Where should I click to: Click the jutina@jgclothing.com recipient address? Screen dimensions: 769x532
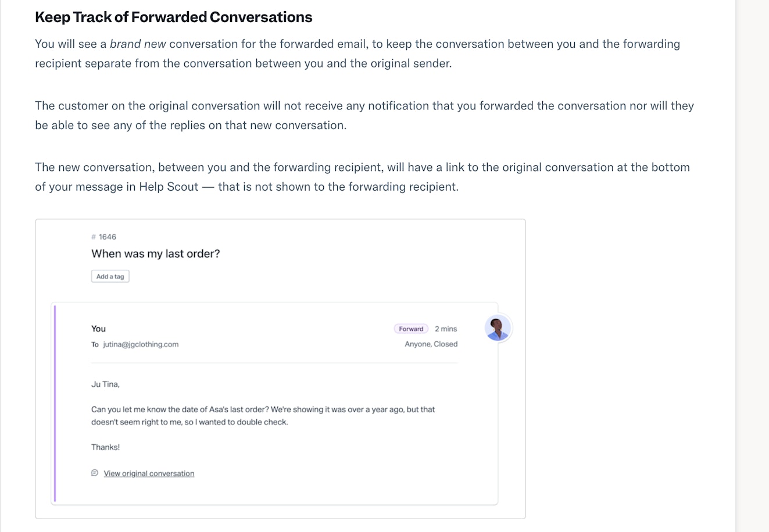coord(141,344)
